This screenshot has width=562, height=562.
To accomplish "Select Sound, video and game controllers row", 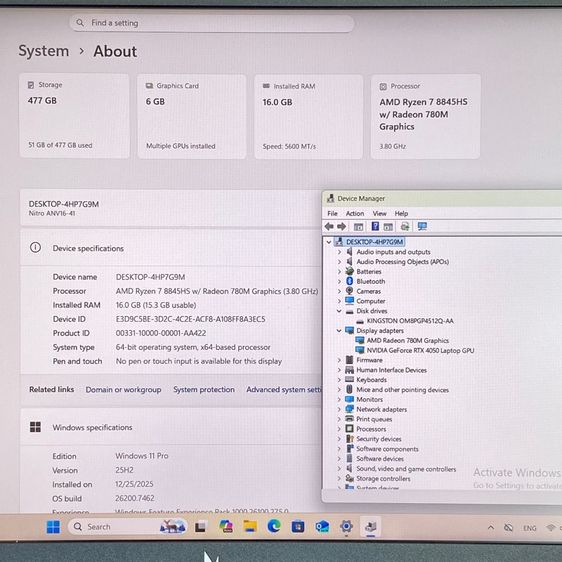I will [x=406, y=468].
